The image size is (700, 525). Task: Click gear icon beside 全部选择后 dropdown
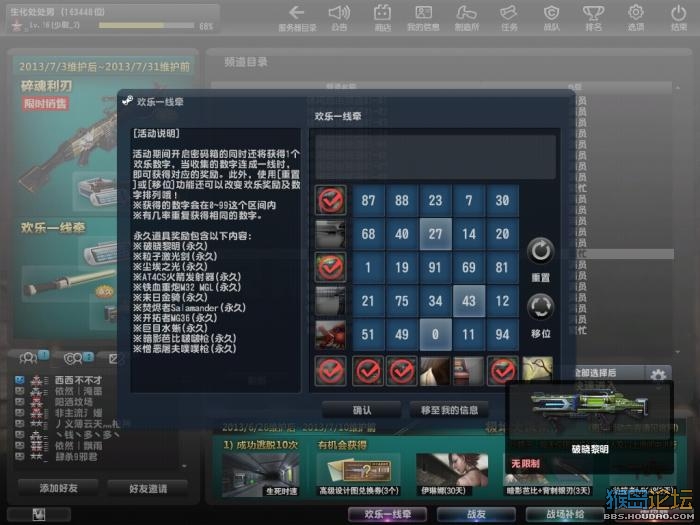pos(658,375)
